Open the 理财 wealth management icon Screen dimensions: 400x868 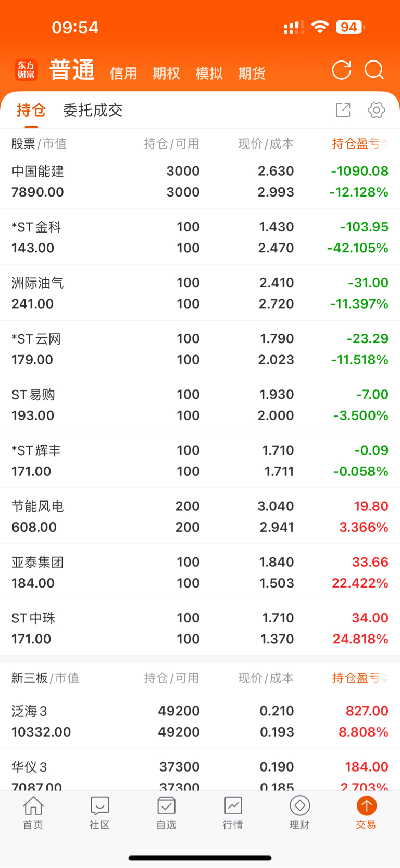pyautogui.click(x=299, y=813)
